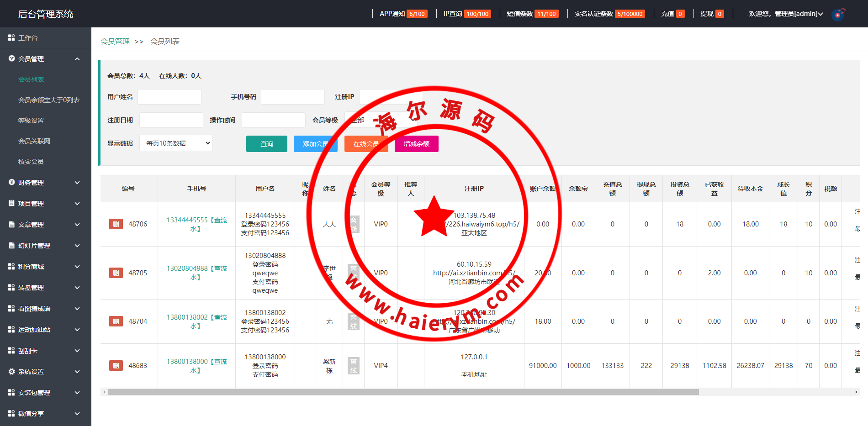
Task: Open phone link 13800138000 in table
Action: (187, 362)
